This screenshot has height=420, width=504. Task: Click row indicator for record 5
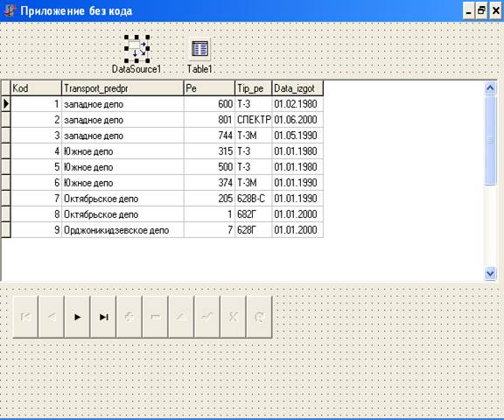pos(6,167)
